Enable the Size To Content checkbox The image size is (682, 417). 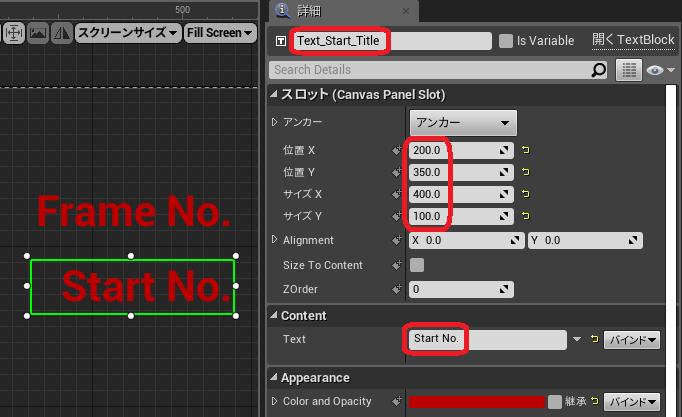pos(417,265)
